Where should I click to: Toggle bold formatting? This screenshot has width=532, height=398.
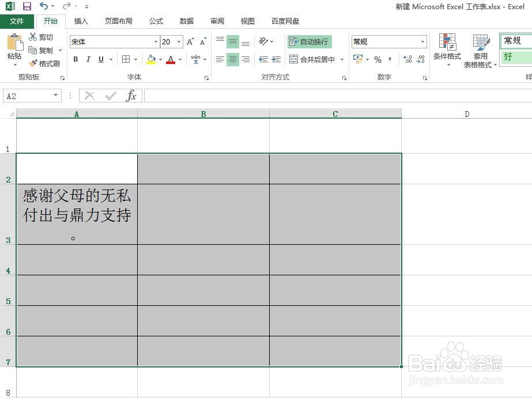(x=75, y=59)
